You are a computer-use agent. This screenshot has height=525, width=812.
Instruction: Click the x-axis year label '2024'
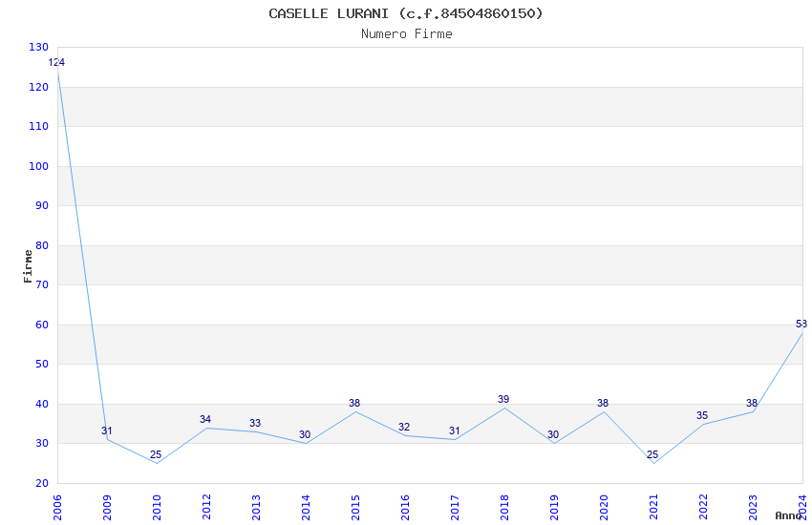pos(803,508)
